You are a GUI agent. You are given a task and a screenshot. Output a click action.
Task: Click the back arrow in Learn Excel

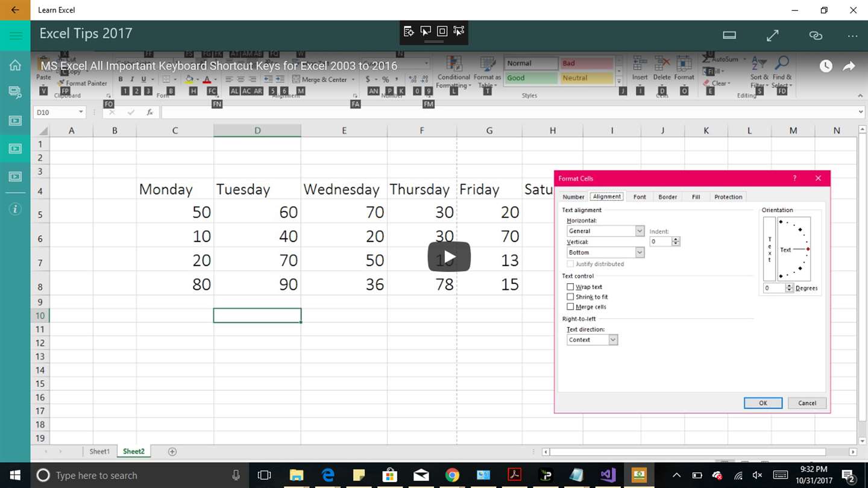[x=15, y=10]
